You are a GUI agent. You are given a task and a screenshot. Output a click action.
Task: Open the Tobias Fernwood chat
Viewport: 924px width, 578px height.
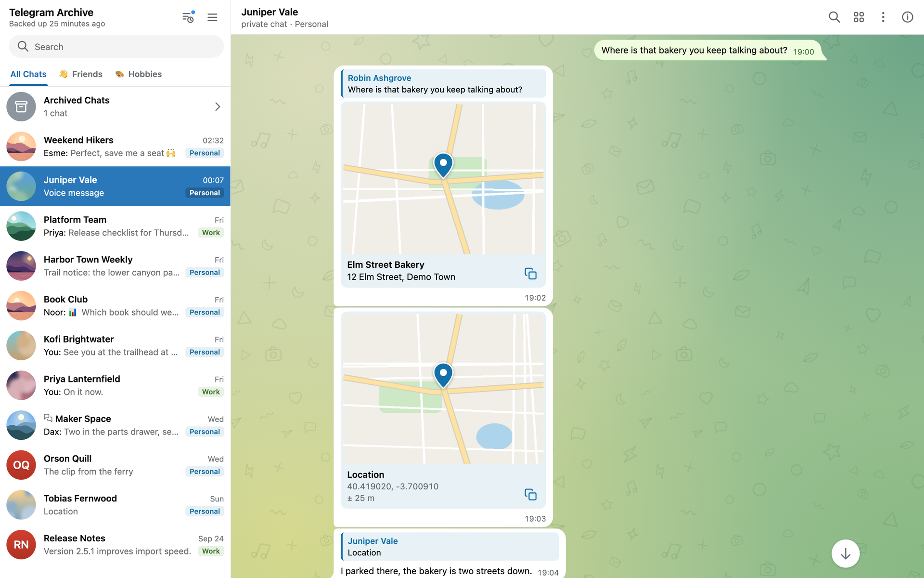(115, 505)
